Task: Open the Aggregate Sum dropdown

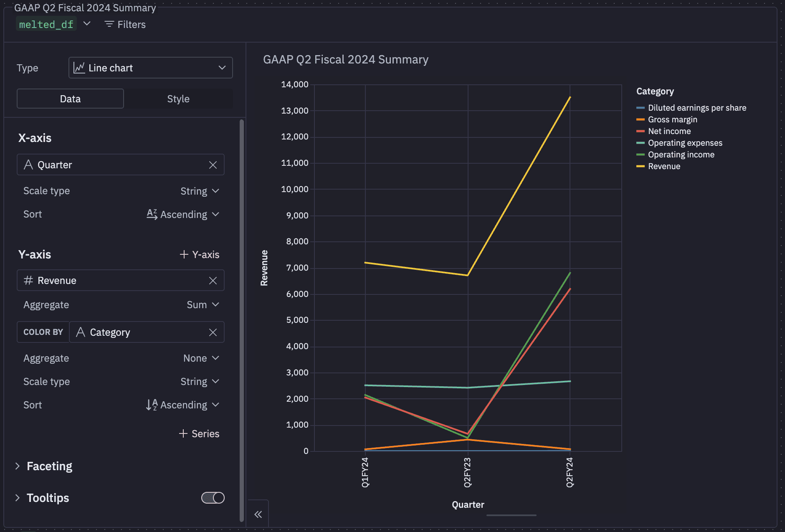Action: click(203, 305)
